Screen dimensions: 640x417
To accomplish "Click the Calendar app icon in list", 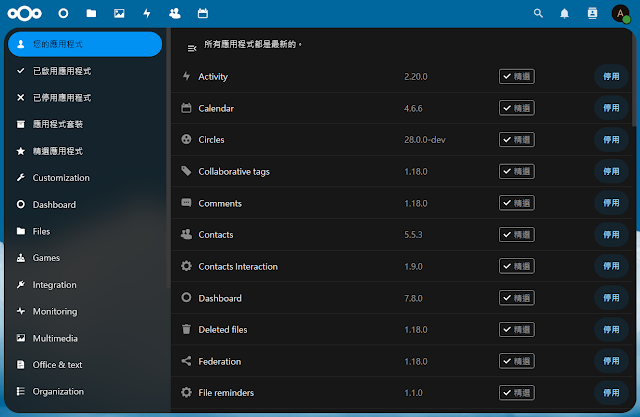I will click(x=186, y=108).
